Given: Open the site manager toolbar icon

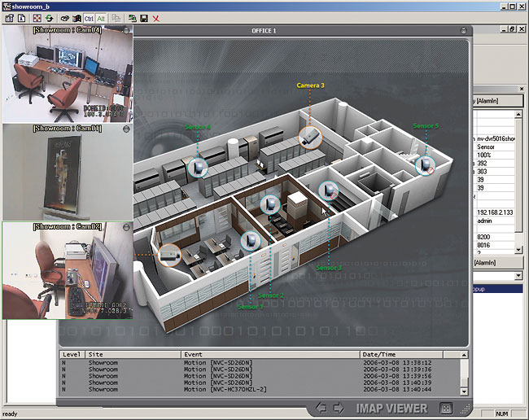Looking at the screenshot, I should click(10, 18).
